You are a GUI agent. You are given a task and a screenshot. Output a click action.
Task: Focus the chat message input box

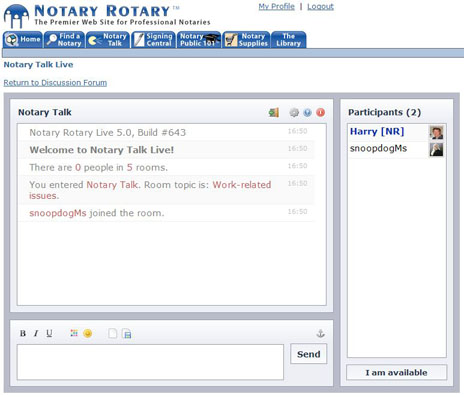[x=150, y=362]
